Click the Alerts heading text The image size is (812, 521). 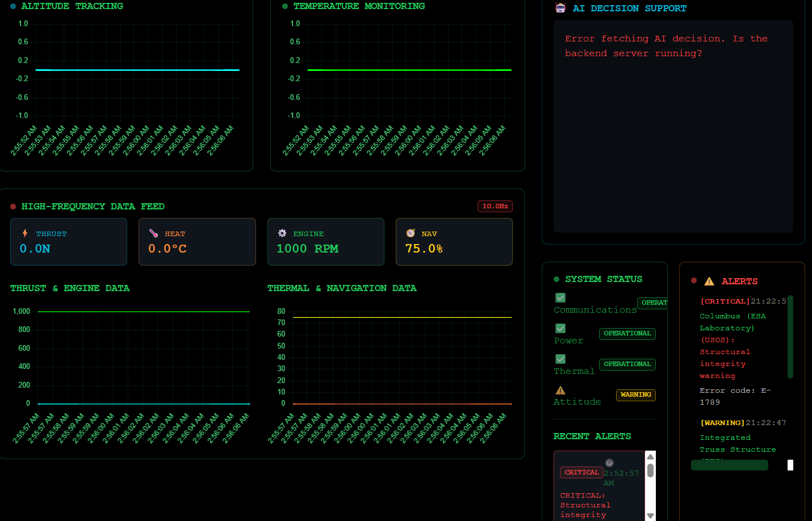point(739,281)
